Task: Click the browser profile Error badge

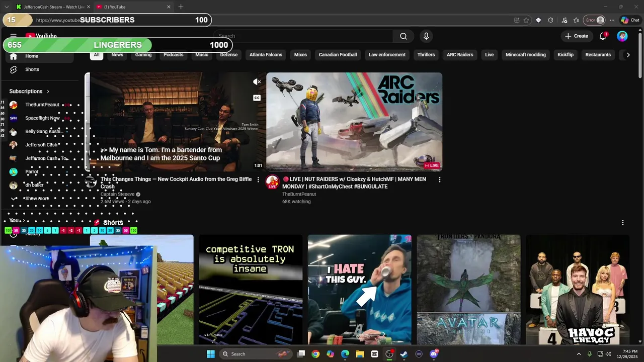Action: pyautogui.click(x=594, y=20)
